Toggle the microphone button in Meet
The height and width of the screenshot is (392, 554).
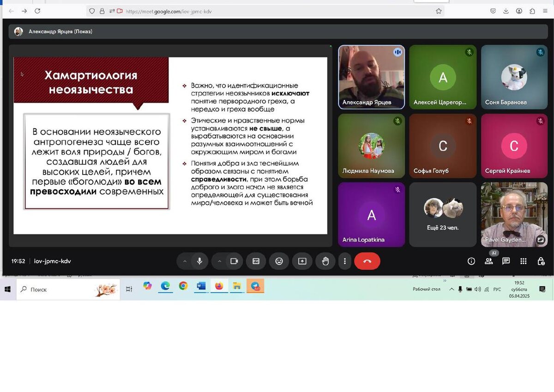coord(199,261)
